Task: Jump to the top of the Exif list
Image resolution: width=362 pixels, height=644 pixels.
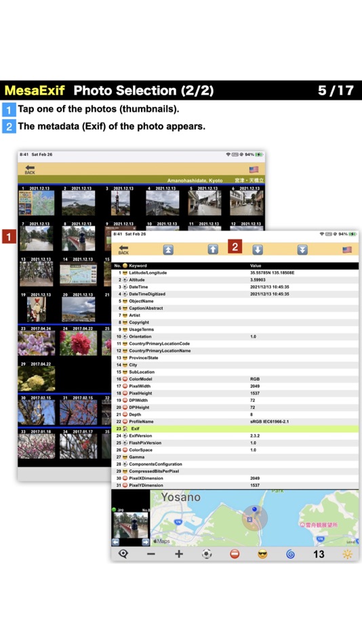Action: pyautogui.click(x=168, y=249)
